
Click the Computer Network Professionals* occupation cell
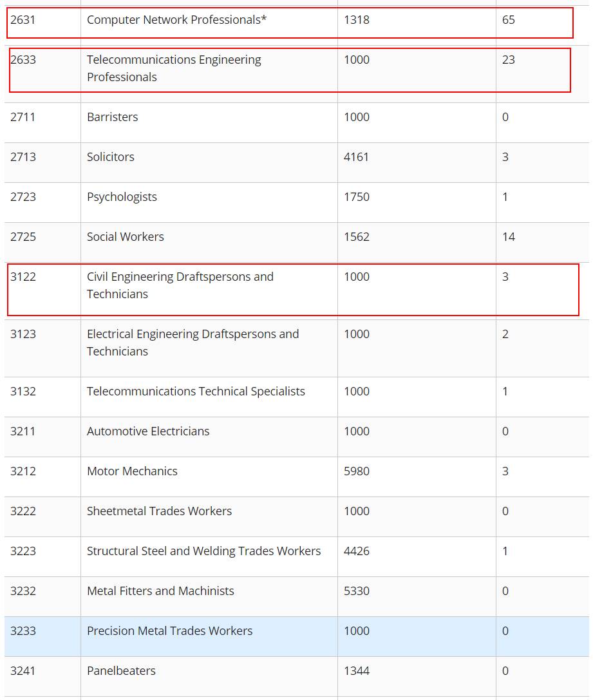tap(176, 20)
